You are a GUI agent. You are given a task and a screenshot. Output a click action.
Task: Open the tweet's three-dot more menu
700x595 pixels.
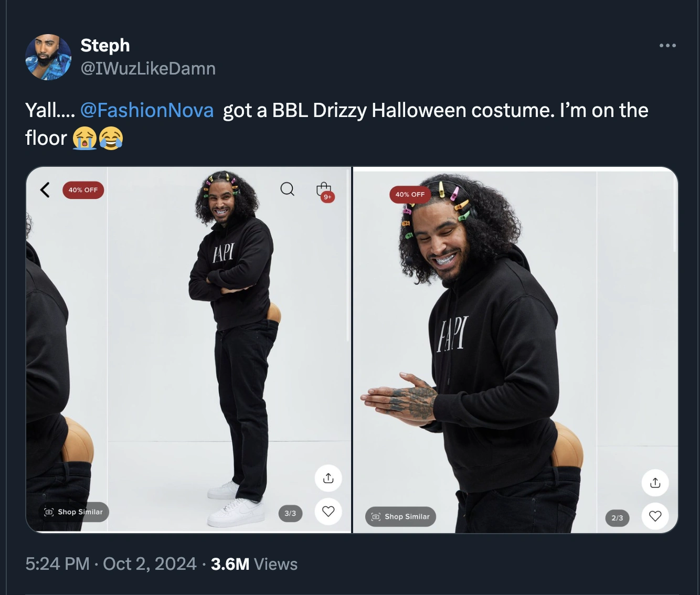667,46
